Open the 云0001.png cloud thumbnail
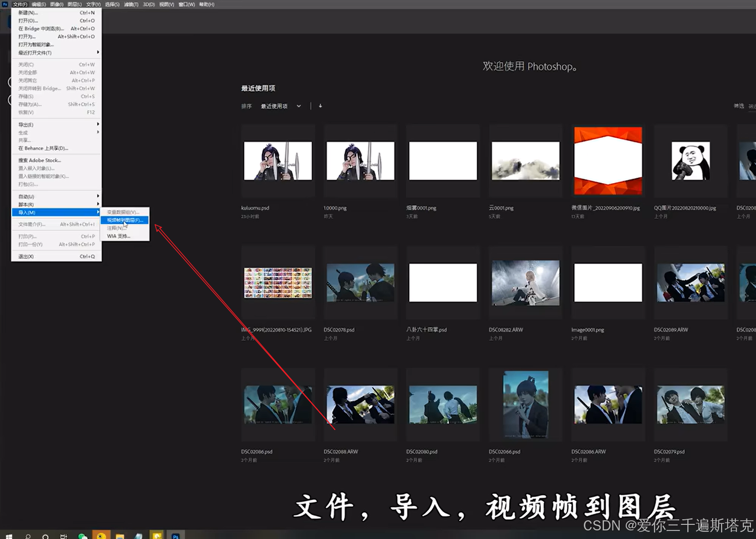756x539 pixels. point(525,160)
